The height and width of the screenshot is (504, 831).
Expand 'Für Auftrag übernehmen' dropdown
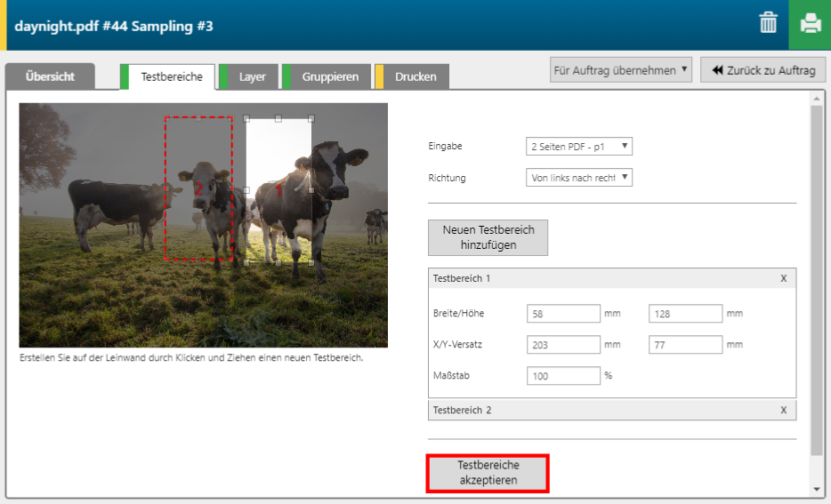click(620, 70)
